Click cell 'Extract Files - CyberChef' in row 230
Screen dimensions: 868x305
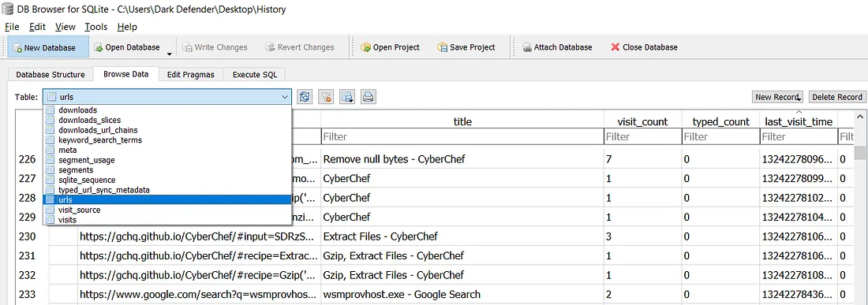tap(462, 236)
